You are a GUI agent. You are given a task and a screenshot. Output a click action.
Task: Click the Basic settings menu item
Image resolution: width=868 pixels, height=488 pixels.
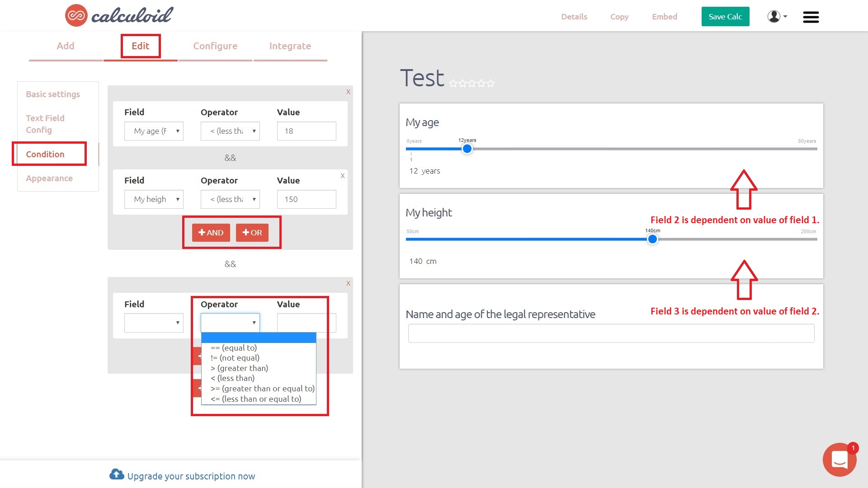[x=53, y=94]
